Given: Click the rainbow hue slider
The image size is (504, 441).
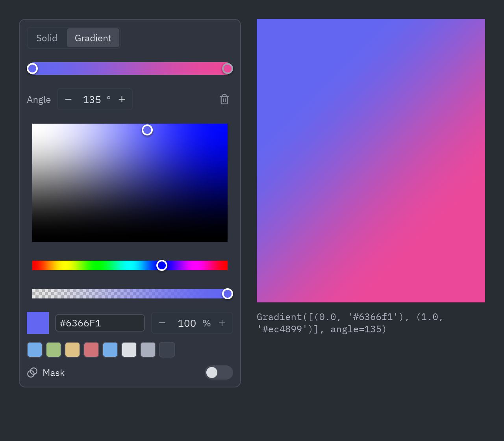Looking at the screenshot, I should [130, 265].
